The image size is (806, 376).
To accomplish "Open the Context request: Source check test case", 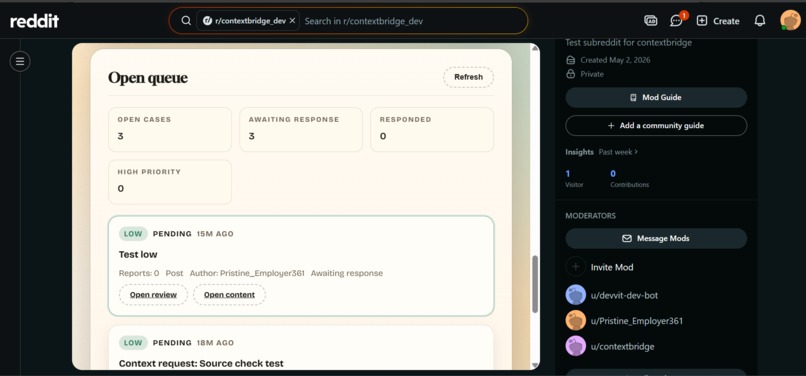I will (x=201, y=364).
